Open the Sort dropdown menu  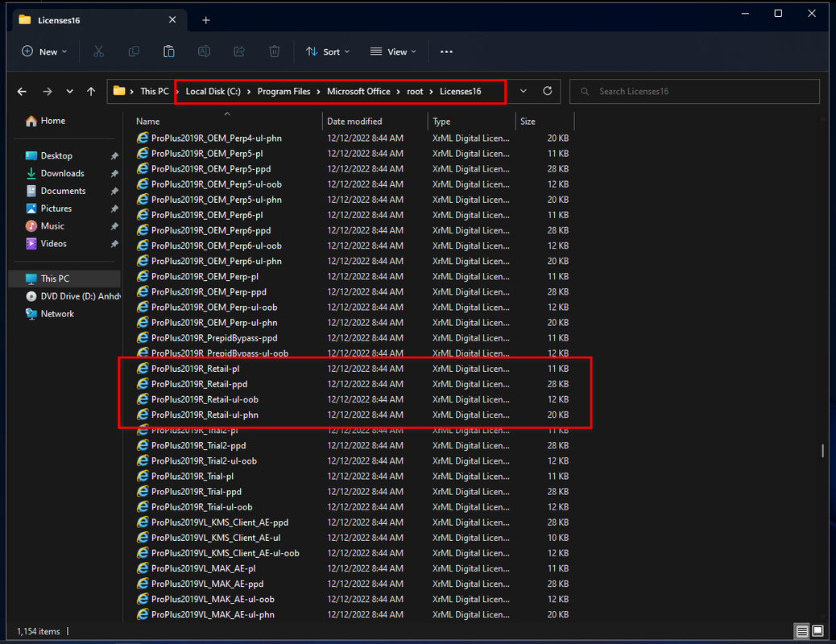coord(328,52)
